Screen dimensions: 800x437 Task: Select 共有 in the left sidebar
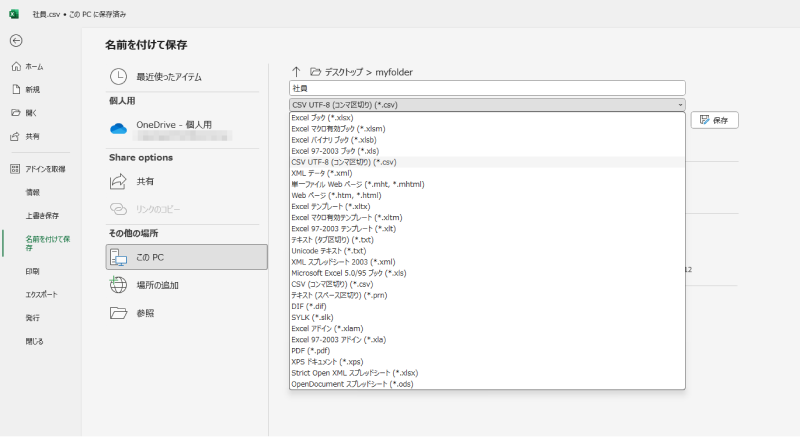point(26,137)
